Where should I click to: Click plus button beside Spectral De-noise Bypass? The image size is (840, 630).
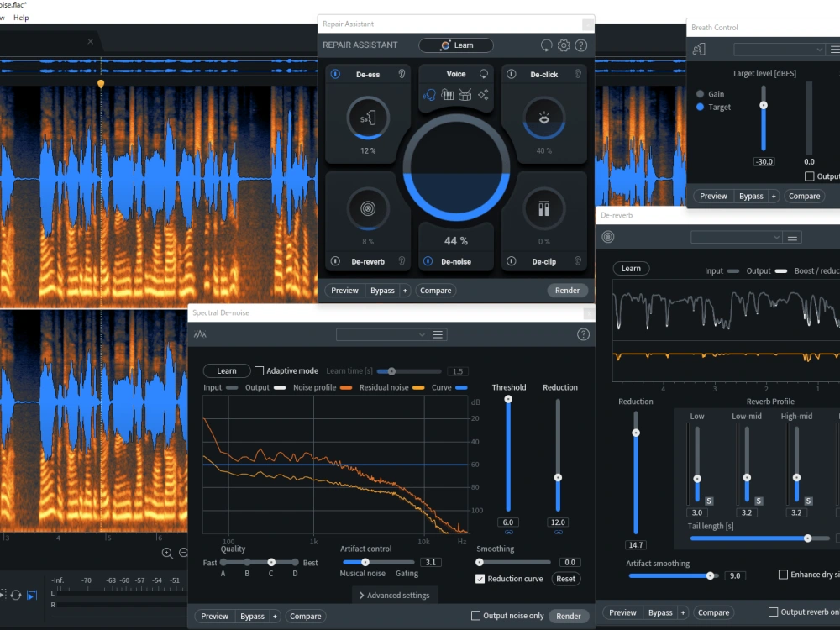[275, 616]
